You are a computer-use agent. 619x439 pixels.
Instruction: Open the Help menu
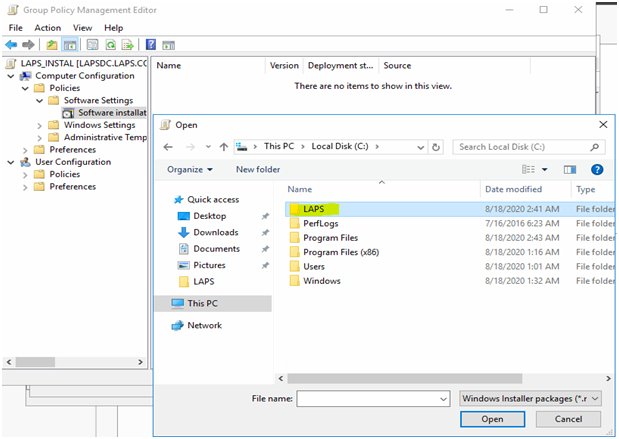click(x=114, y=28)
